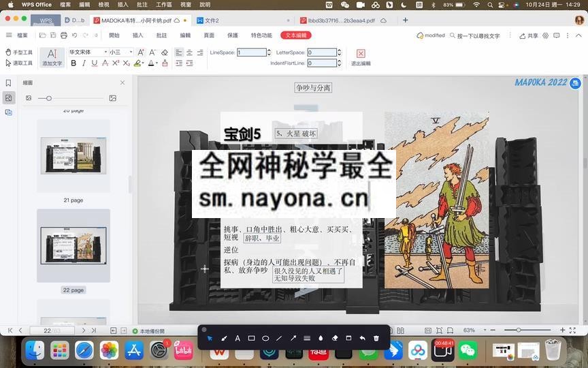Go to the first page arrow

[x=10, y=331]
